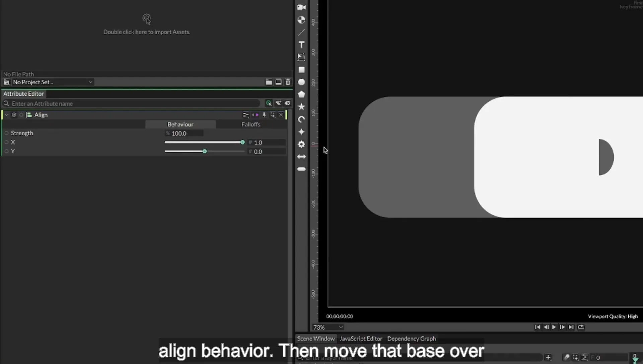Image resolution: width=643 pixels, height=364 pixels.
Task: Toggle the Strength keyframe circle
Action: point(6,133)
